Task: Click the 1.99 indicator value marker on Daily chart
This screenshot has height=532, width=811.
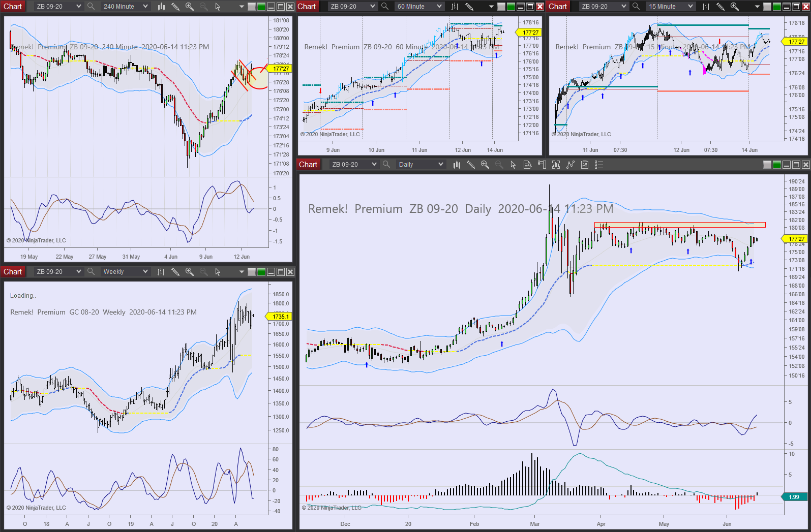Action: pos(794,497)
